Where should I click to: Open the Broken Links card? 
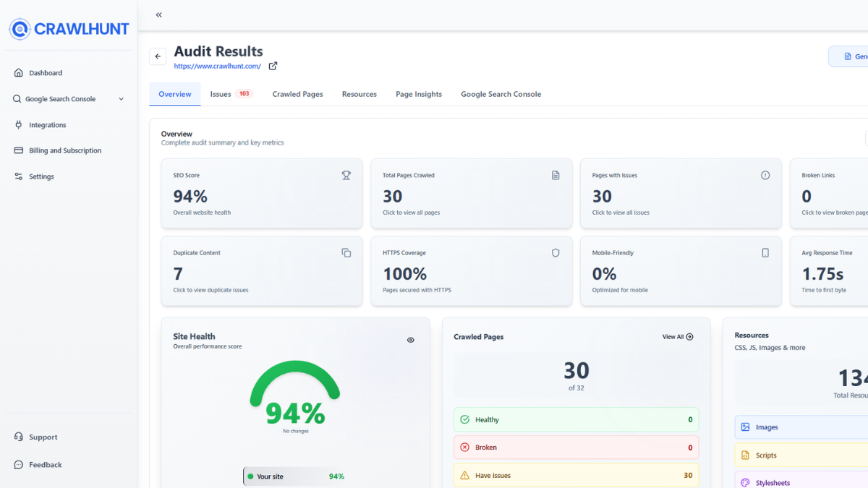point(829,194)
